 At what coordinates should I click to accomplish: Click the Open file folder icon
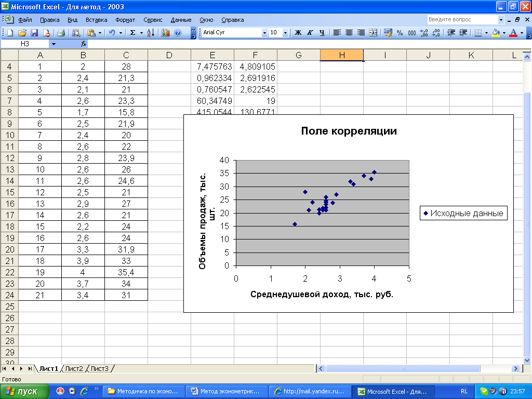pos(22,33)
